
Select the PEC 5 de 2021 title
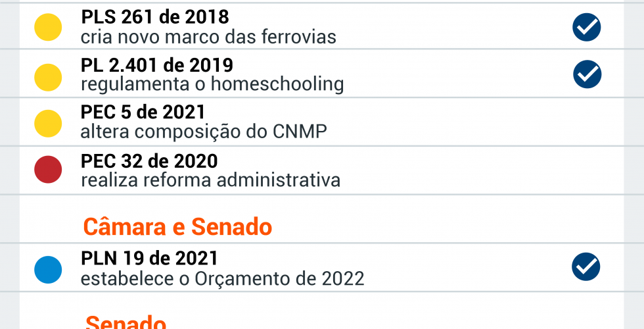(143, 113)
